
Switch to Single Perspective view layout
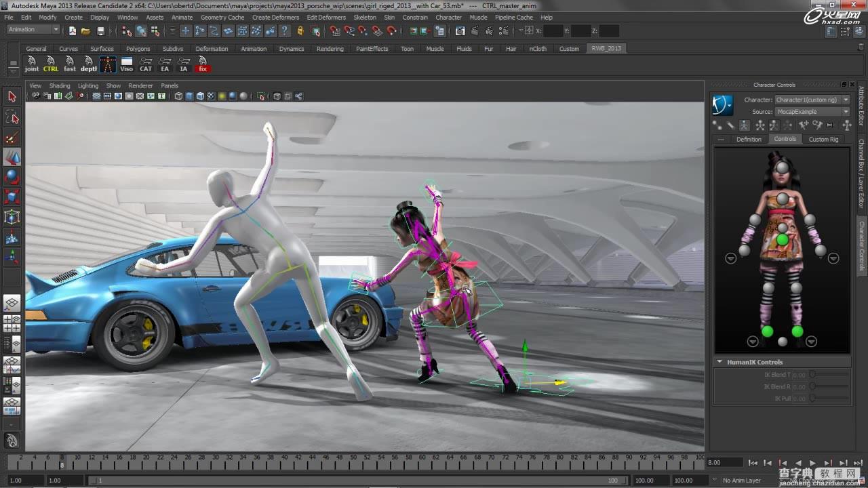(12, 304)
